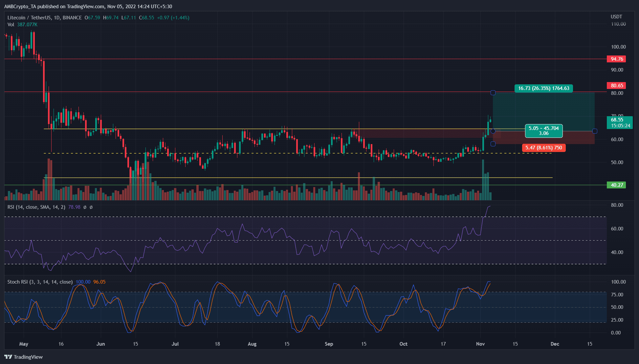Click the Sep date label on time axis
The width and height of the screenshot is (639, 364).
pos(329,344)
